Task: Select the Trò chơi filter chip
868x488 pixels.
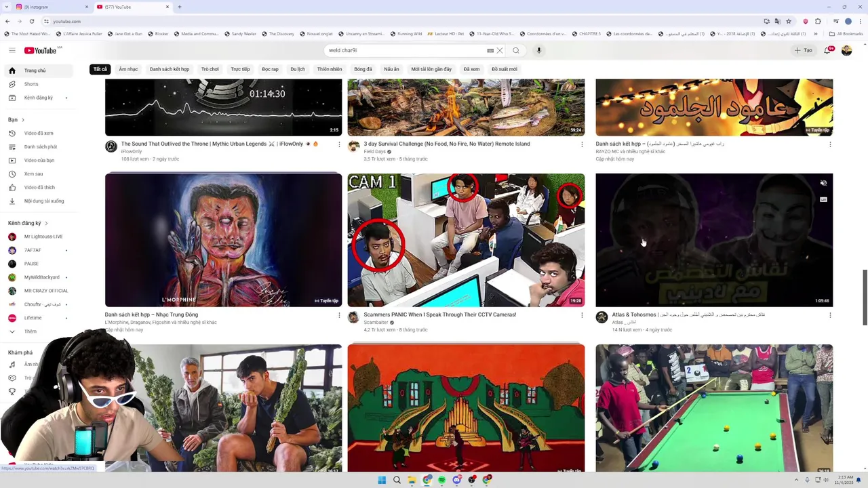Action: [210, 69]
